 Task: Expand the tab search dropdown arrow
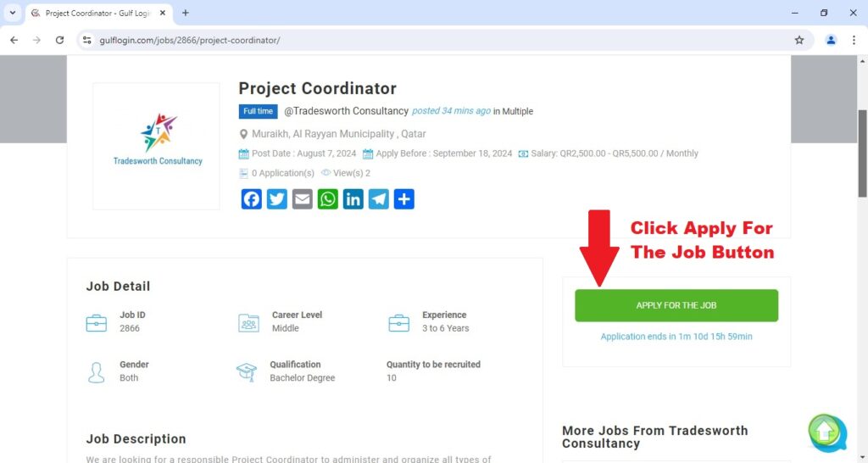12,13
